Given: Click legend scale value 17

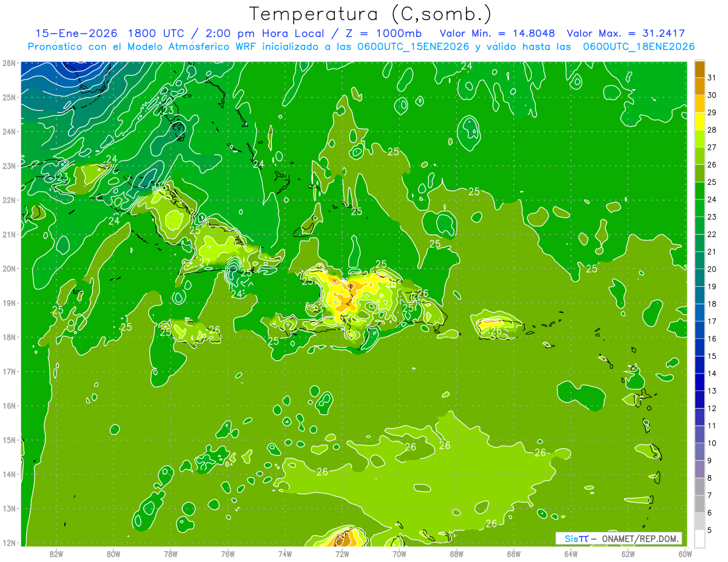Looking at the screenshot, I should click(712, 321).
